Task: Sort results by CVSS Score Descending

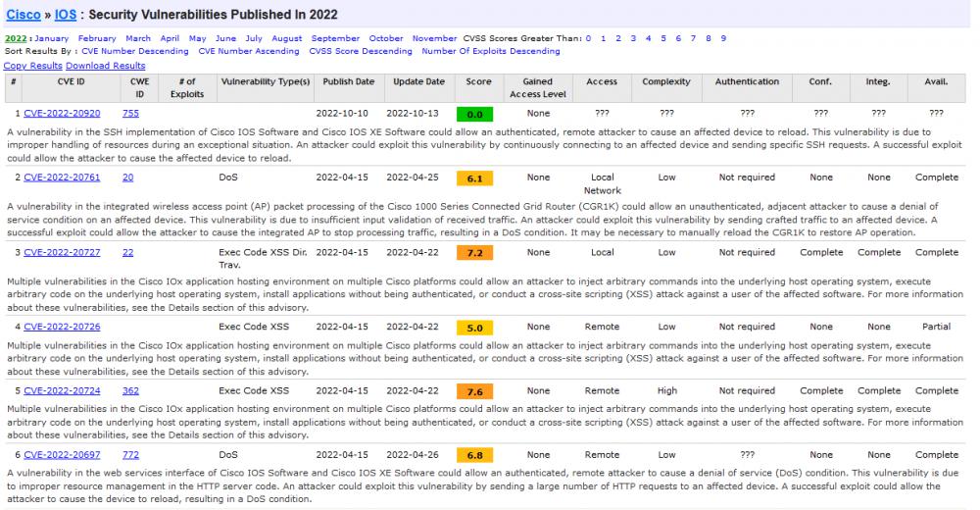Action: tap(361, 49)
